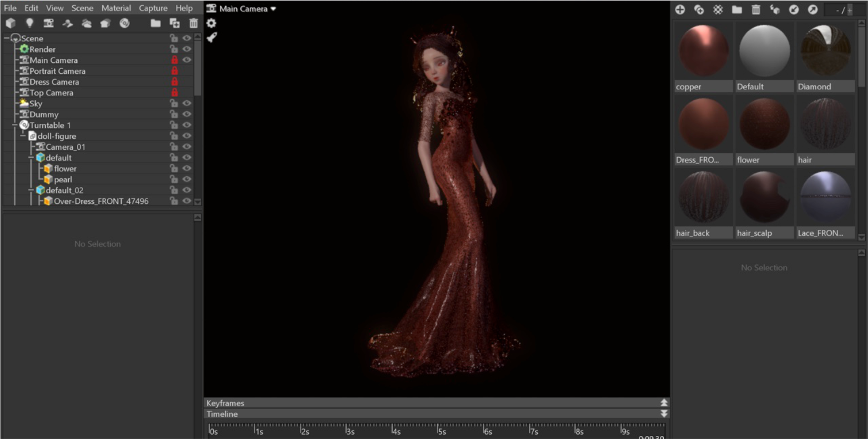The height and width of the screenshot is (439, 868).
Task: Select the Portrait Camera in scene tree
Action: [x=57, y=71]
